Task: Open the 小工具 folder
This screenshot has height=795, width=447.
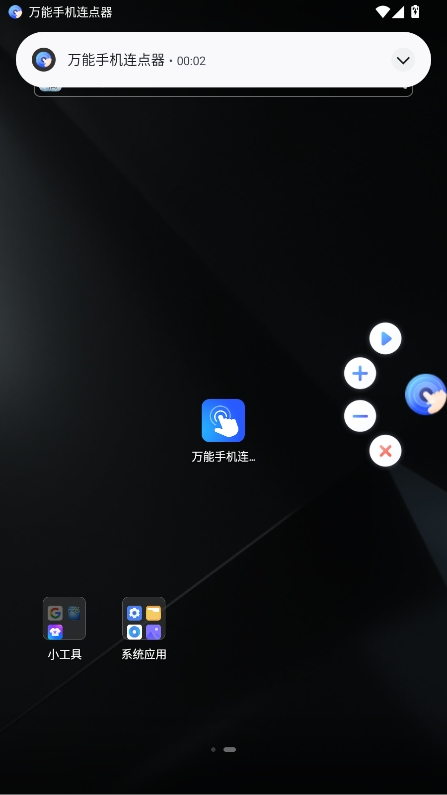Action: click(x=64, y=619)
